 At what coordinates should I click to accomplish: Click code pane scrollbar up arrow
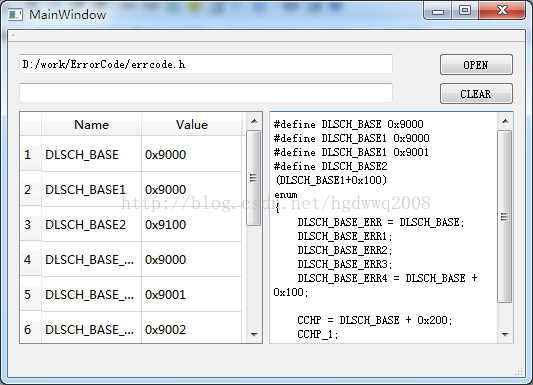[505, 121]
